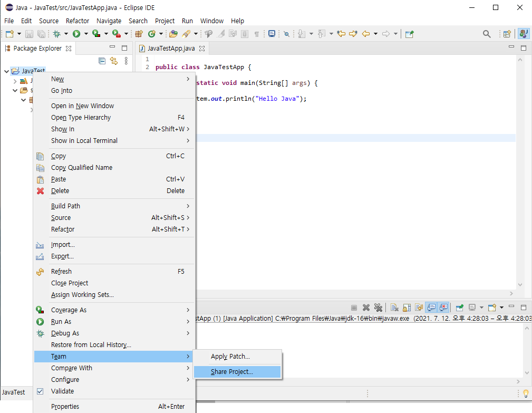Click the Open a Terminal monitor icon
The height and width of the screenshot is (413, 532).
point(272,34)
